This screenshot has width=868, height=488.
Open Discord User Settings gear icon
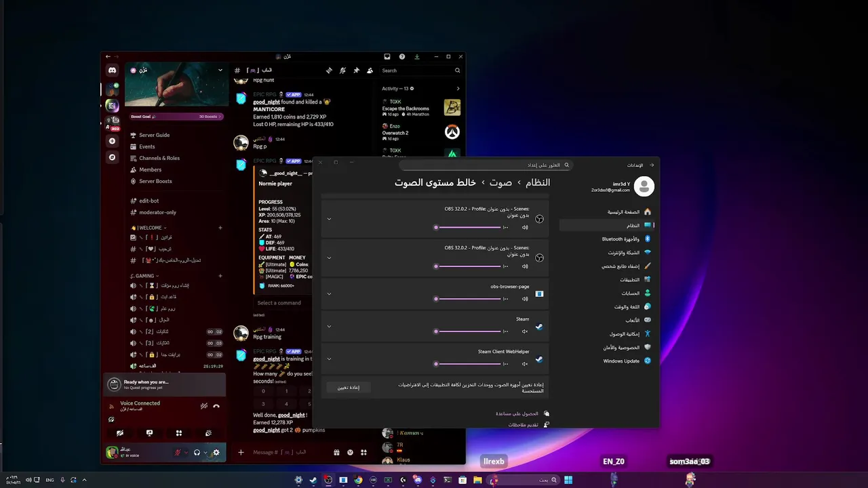216,453
